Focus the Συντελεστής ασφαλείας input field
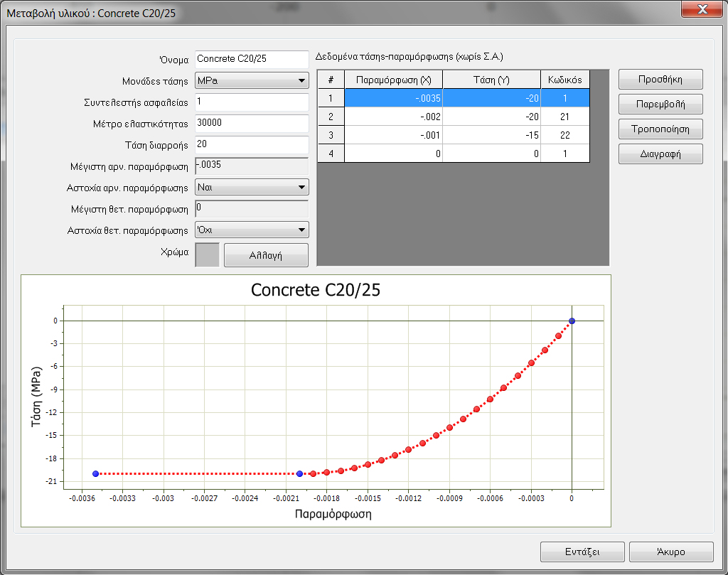 pos(252,102)
